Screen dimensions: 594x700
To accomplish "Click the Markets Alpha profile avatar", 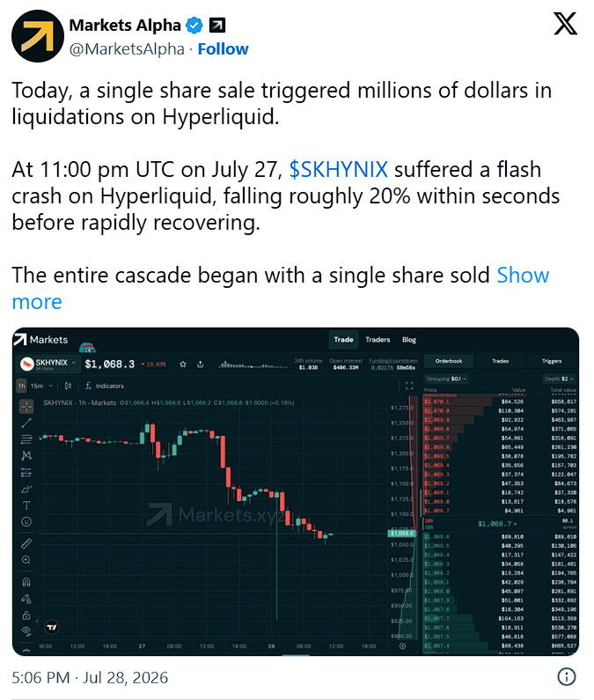I will coord(38,36).
